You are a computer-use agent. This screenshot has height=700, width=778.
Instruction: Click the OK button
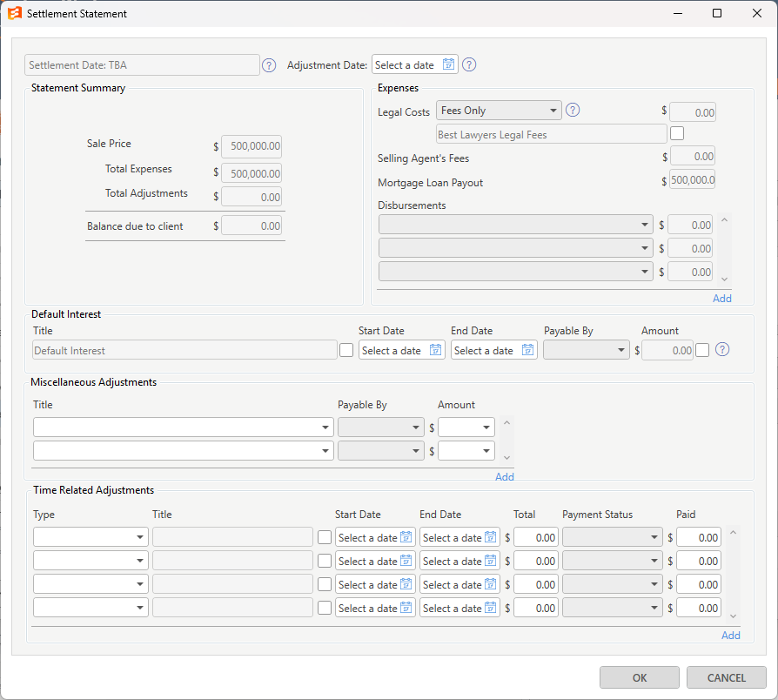[x=639, y=677]
